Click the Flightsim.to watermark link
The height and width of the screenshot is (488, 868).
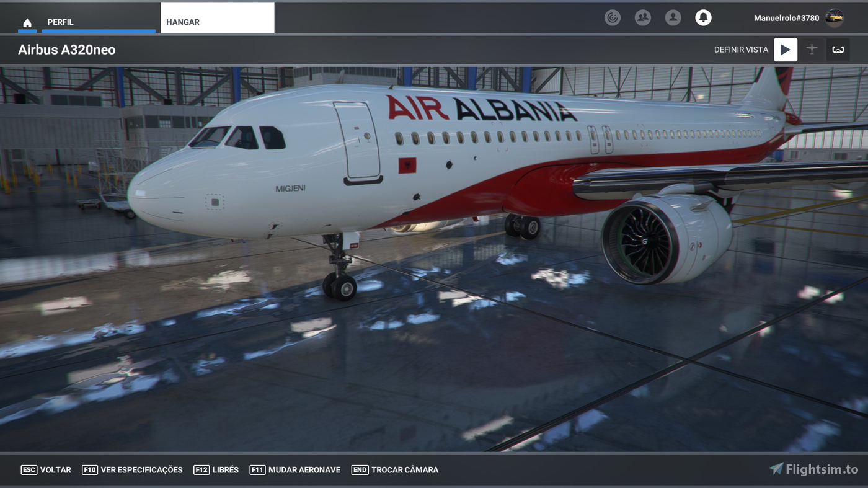813,469
